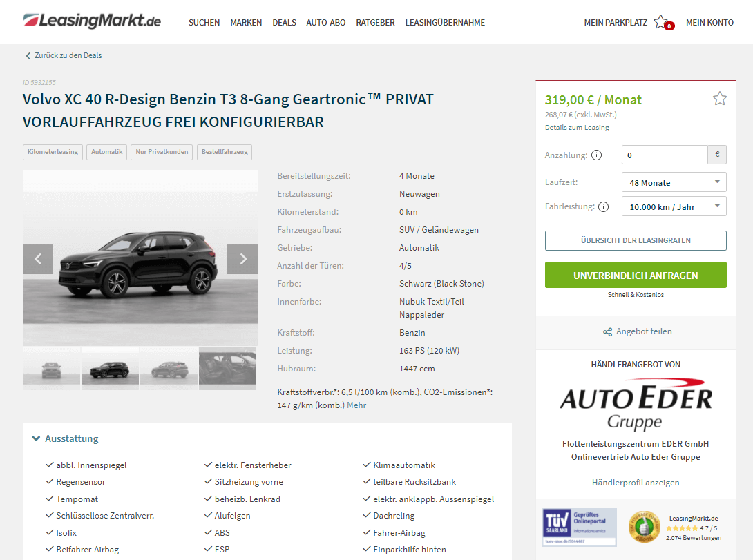Open the SUCHEN menu

pyautogui.click(x=204, y=23)
